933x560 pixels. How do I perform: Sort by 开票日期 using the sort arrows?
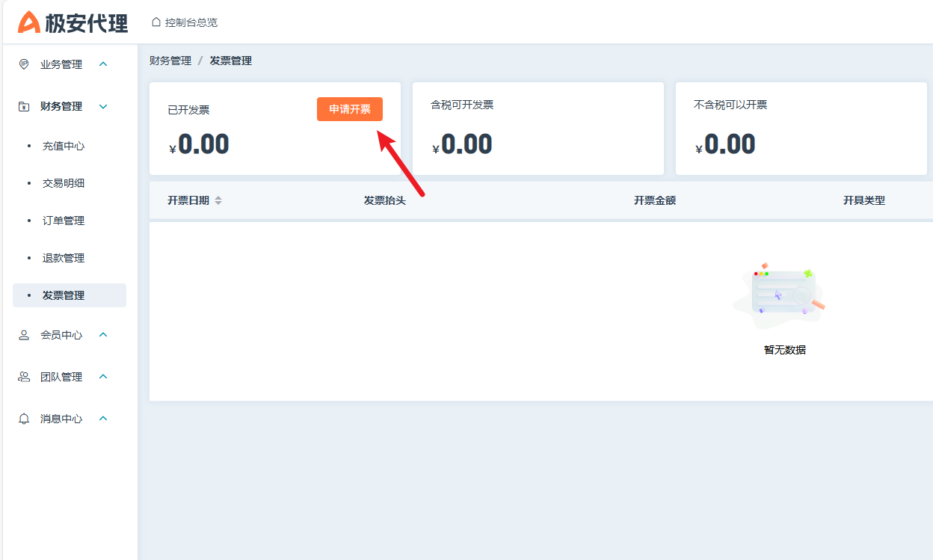[x=218, y=200]
